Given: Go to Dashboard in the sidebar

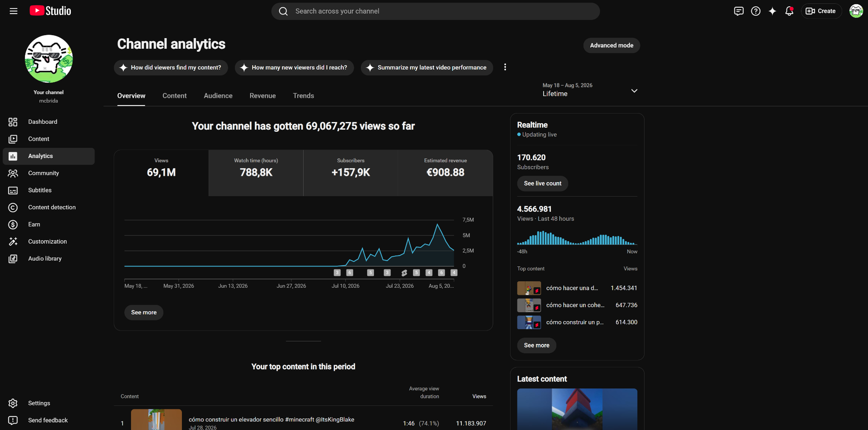Looking at the screenshot, I should (x=49, y=122).
